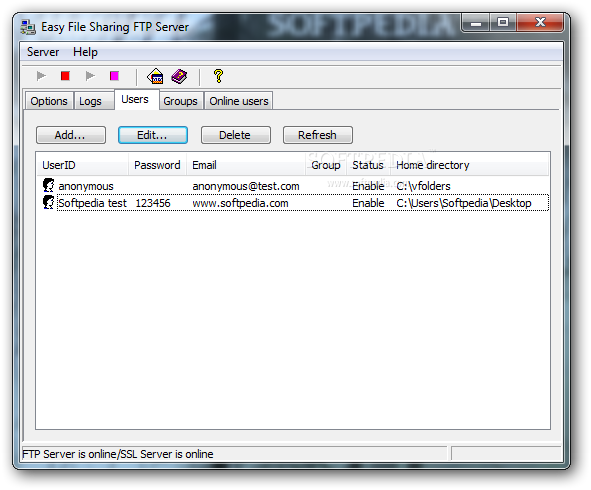Click the C:\Users\Softpedia\Desktop directory cell
This screenshot has width=591, height=490.
[x=464, y=203]
